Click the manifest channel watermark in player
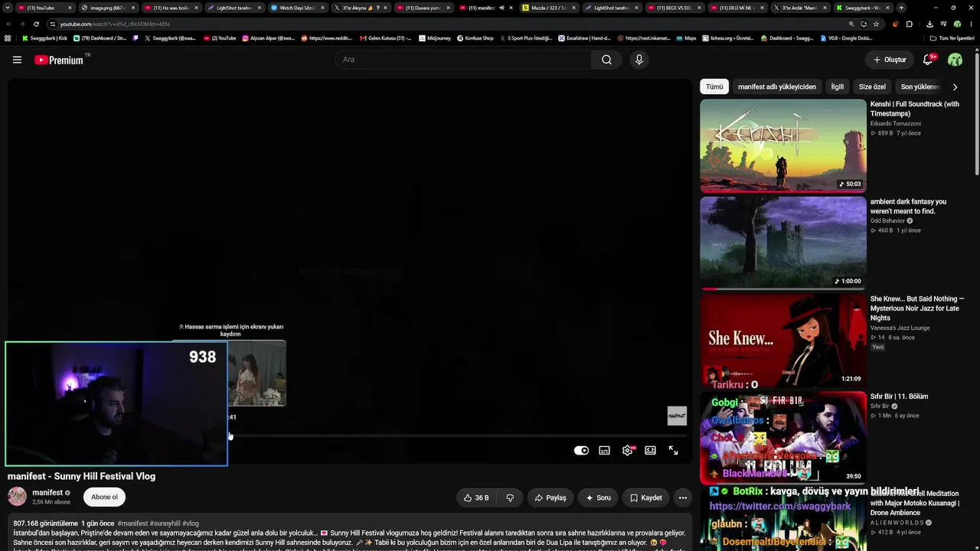Image resolution: width=980 pixels, height=551 pixels. point(677,416)
